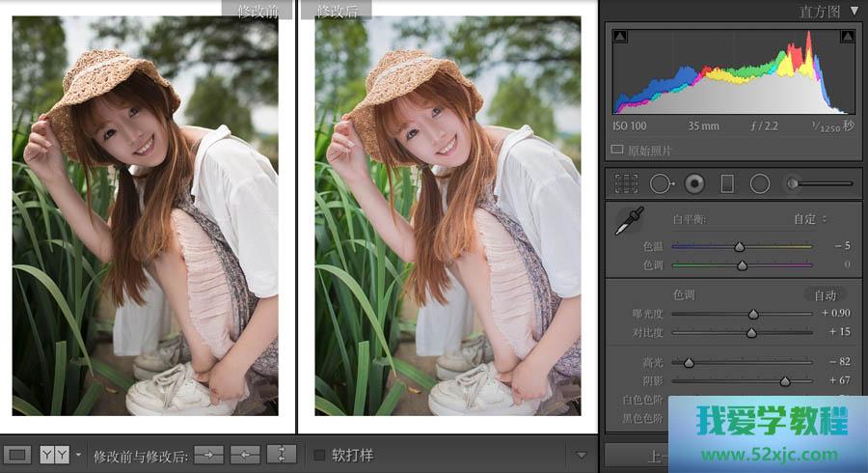Activate the Red Eye Correction tool
Viewport: 868px width, 473px height.
click(x=694, y=182)
